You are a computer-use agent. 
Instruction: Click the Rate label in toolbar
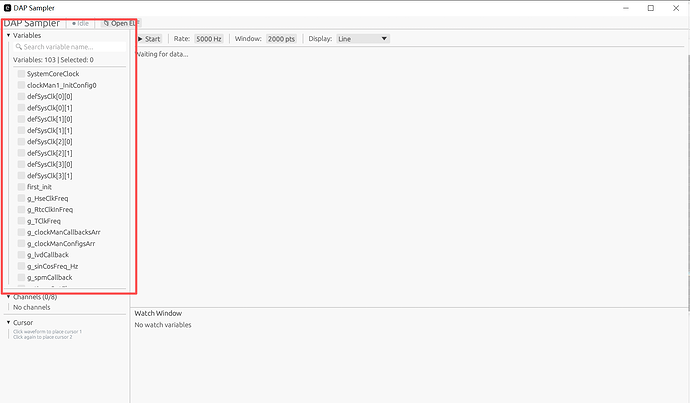click(181, 39)
